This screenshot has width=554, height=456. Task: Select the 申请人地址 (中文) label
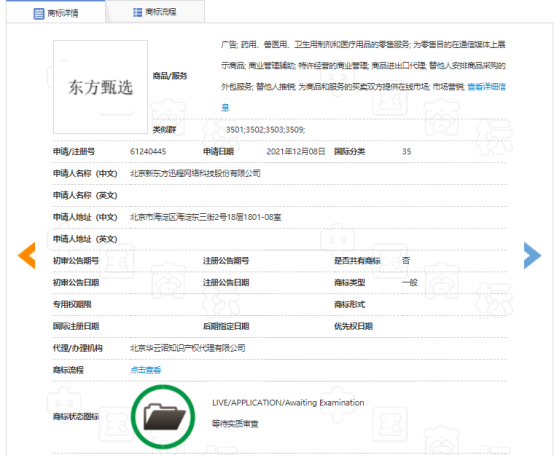[85, 217]
